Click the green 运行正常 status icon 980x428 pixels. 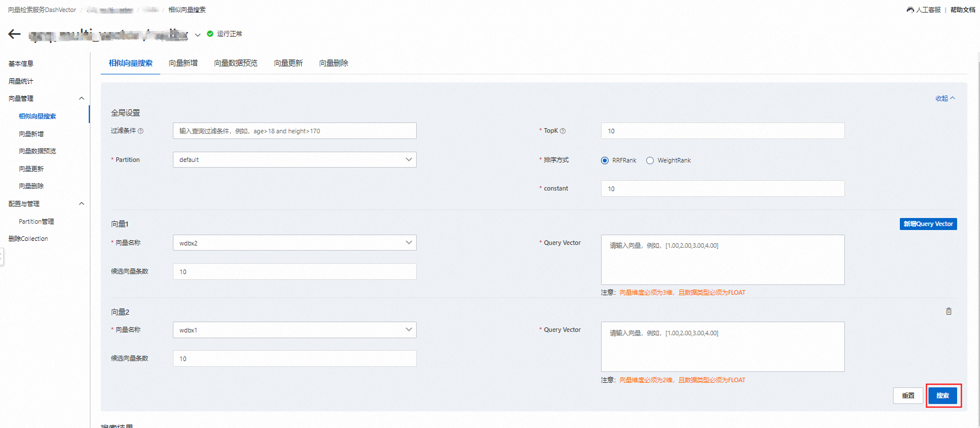pyautogui.click(x=210, y=34)
